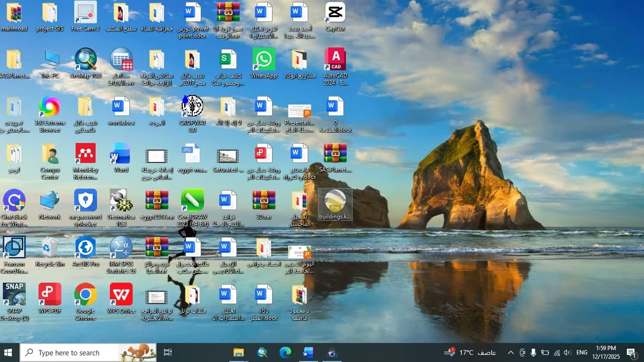This screenshot has height=362, width=644.
Task: Select the power point.docx document
Action: click(x=192, y=20)
